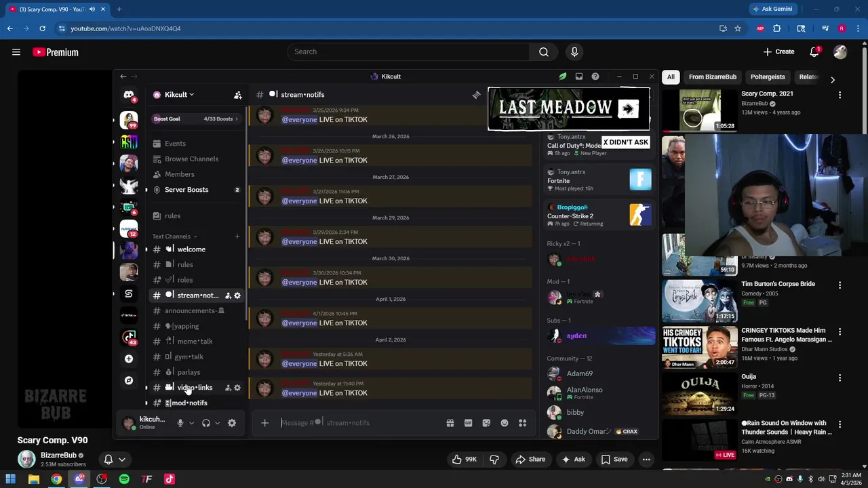Screen dimensions: 868x488
Task: Open Server Boosts entry
Action: pos(197,190)
